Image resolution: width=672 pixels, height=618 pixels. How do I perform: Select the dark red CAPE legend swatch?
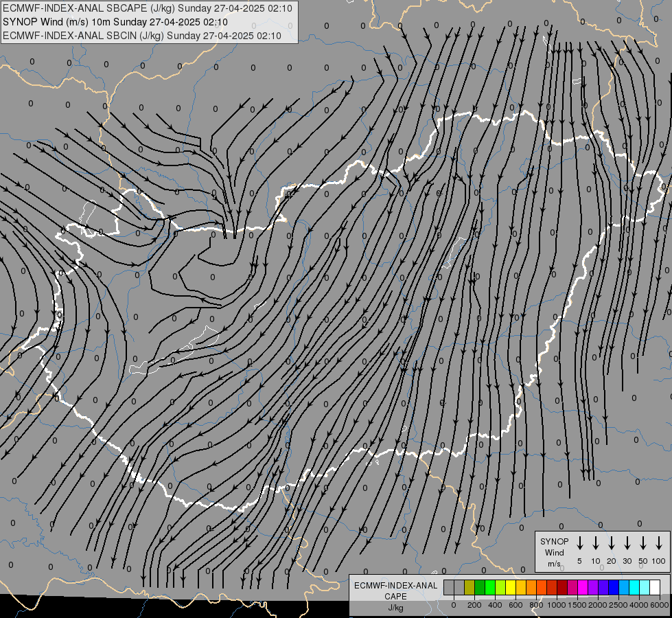pos(562,587)
